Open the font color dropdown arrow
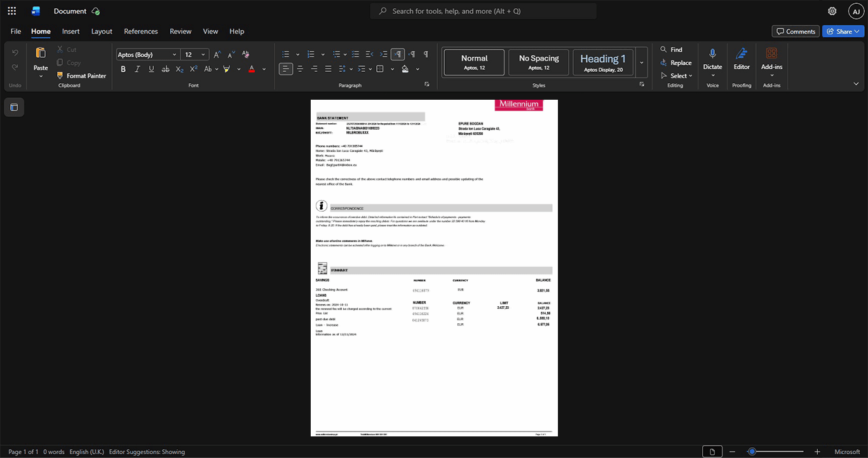 click(x=264, y=69)
